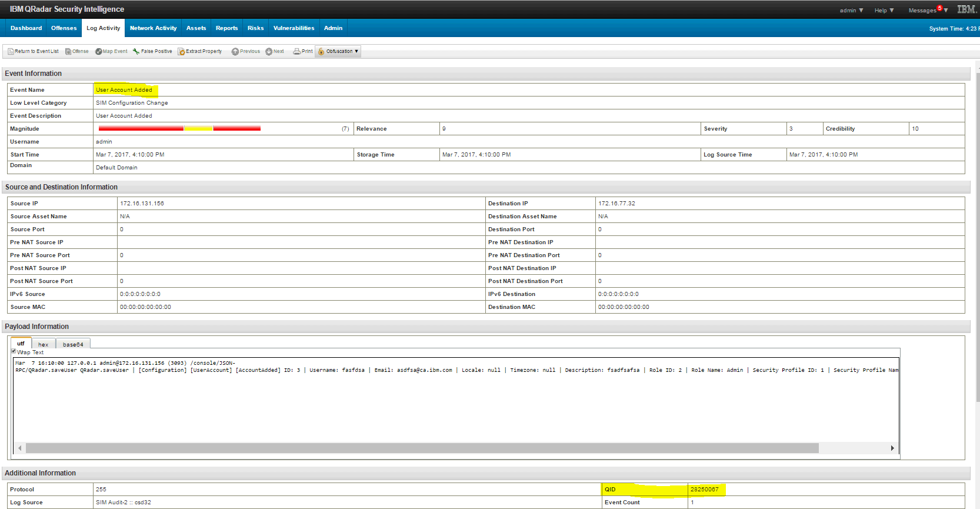Click the Offense toolbar icon
Image resolution: width=980 pixels, height=509 pixels.
point(68,52)
